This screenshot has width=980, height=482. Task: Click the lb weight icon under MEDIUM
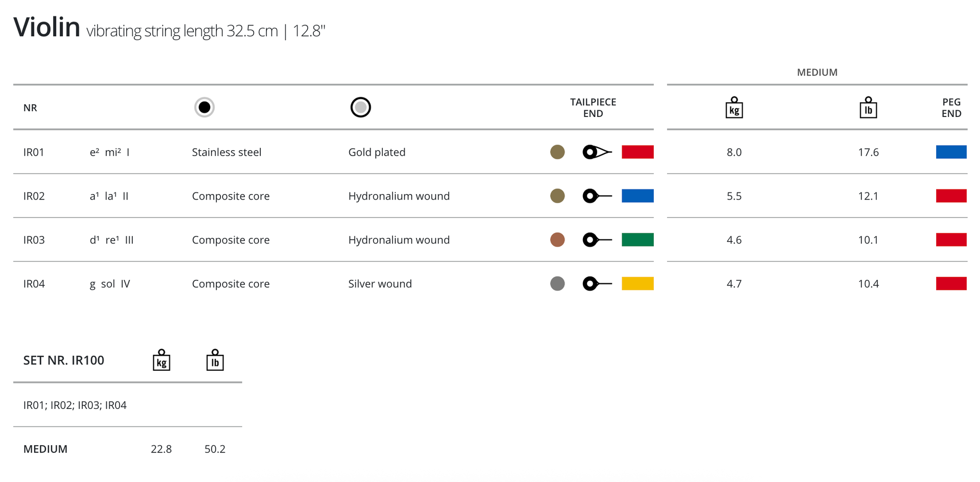tap(868, 108)
